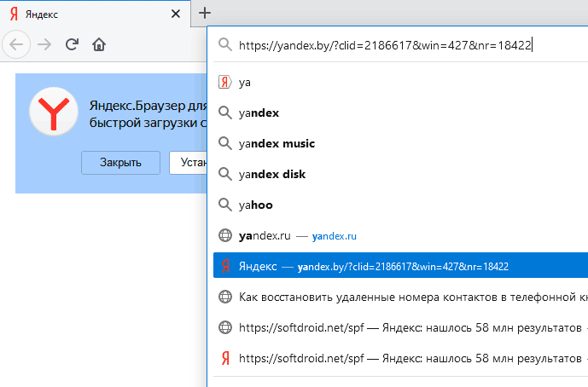Go forward with the forward arrow
588x387 pixels.
point(44,44)
